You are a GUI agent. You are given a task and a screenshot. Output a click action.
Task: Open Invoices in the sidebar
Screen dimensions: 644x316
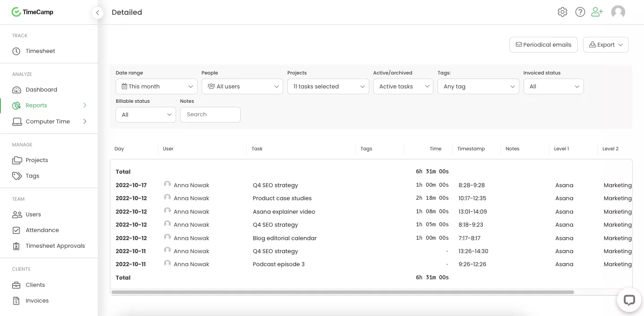pos(37,301)
